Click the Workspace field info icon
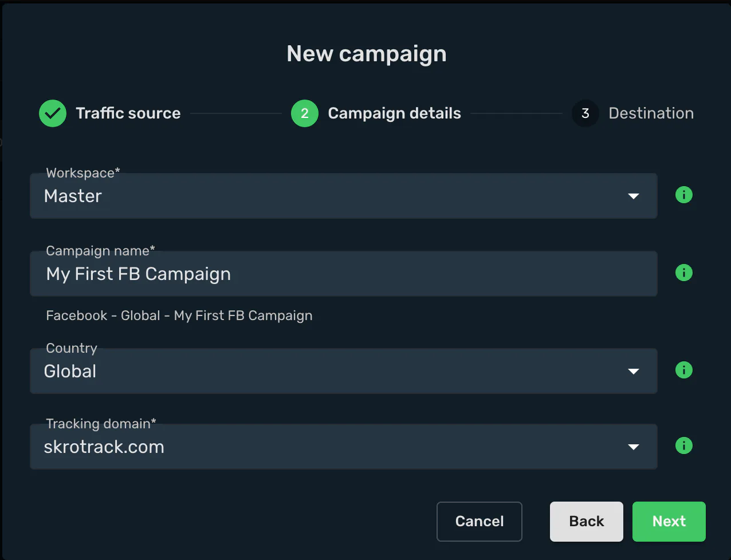 (x=684, y=195)
